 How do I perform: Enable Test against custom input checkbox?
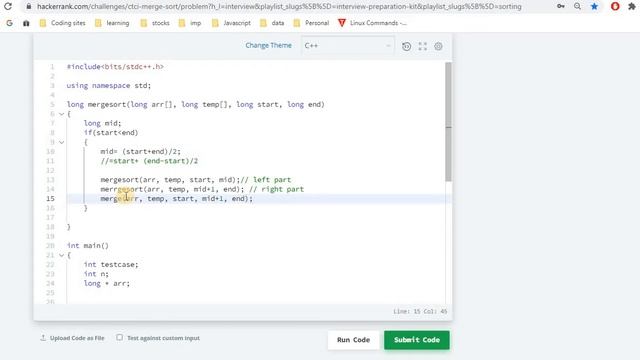(119, 337)
